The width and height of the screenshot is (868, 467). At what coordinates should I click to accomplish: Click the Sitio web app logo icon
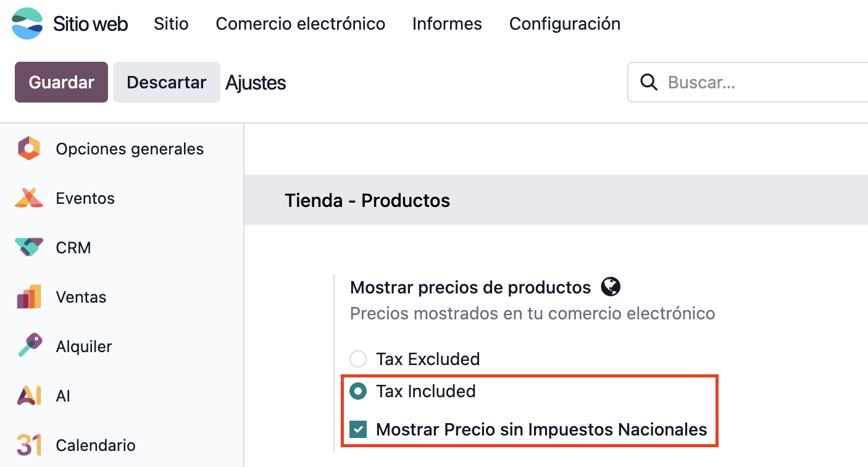pos(27,24)
